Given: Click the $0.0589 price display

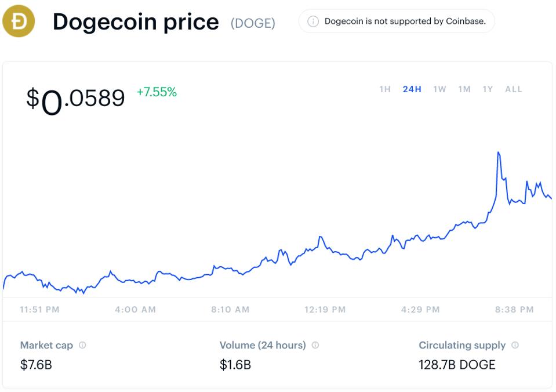Looking at the screenshot, I should [x=75, y=99].
